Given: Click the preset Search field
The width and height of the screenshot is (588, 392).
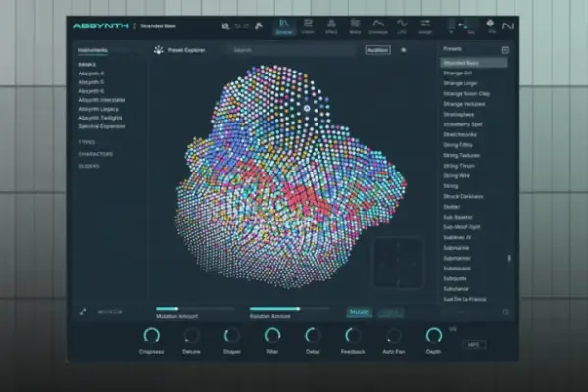Looking at the screenshot, I should tap(292, 50).
